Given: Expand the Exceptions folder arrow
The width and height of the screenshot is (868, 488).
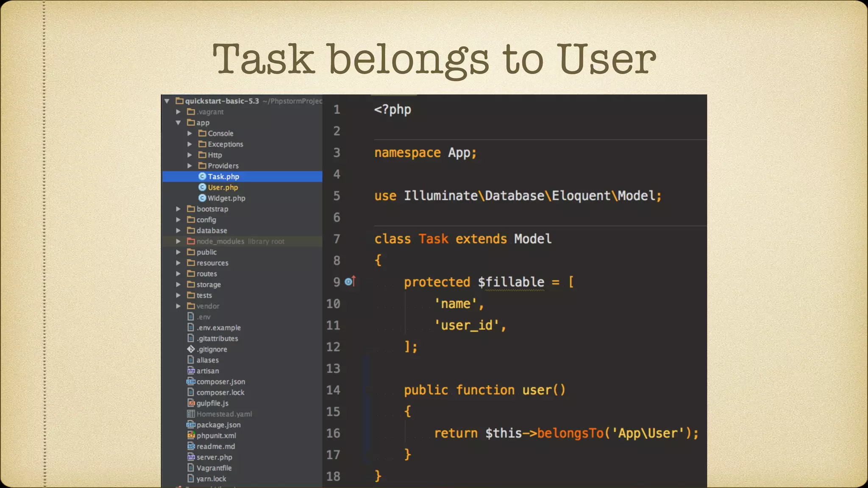Looking at the screenshot, I should [190, 144].
